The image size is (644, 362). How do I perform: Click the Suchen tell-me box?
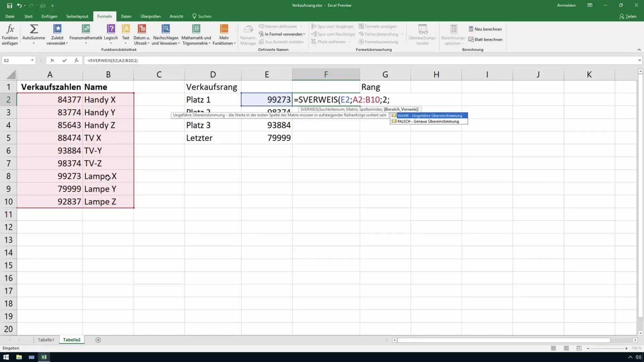pyautogui.click(x=202, y=16)
